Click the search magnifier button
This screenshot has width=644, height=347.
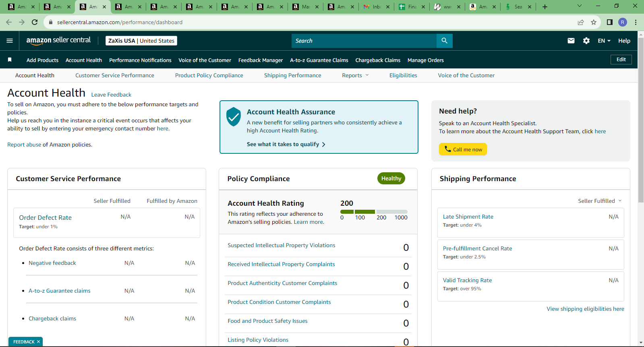tap(444, 41)
